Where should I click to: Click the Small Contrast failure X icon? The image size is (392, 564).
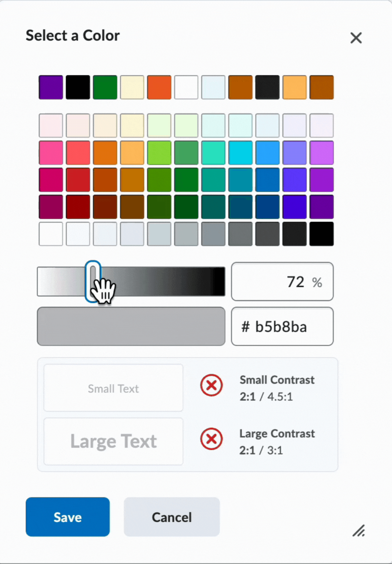211,385
